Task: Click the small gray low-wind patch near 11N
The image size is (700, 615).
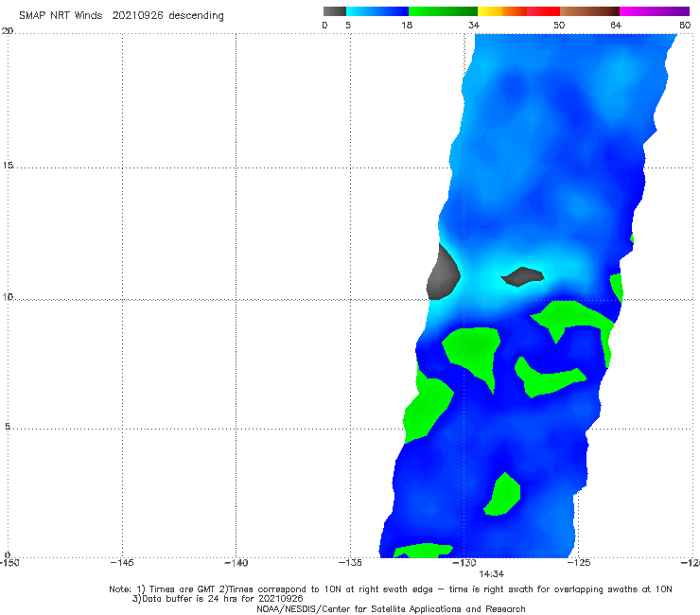Action: coord(522,277)
